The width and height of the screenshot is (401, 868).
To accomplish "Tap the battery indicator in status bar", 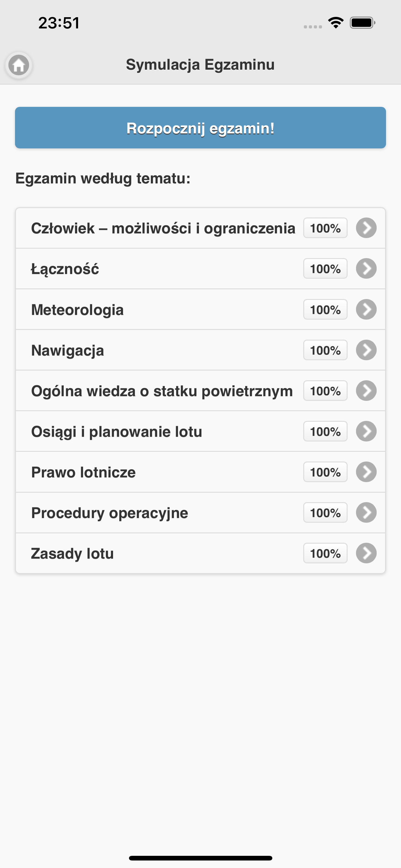I will pyautogui.click(x=362, y=23).
